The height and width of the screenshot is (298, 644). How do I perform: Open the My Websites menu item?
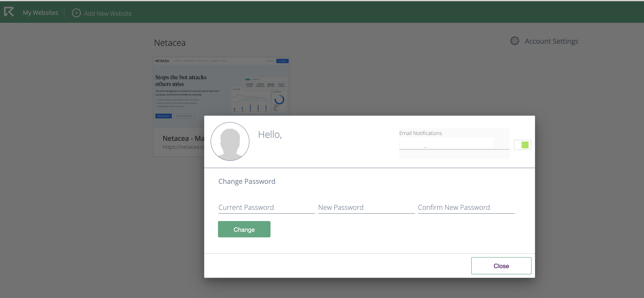click(40, 13)
